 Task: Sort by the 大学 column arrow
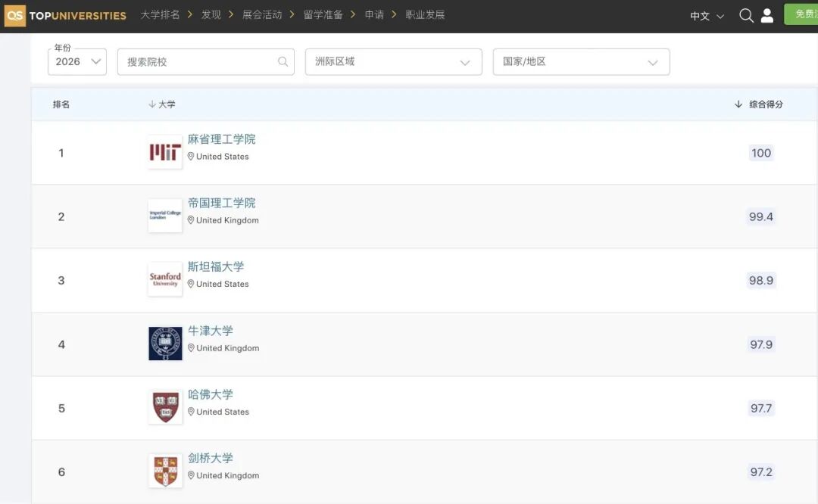coord(151,104)
